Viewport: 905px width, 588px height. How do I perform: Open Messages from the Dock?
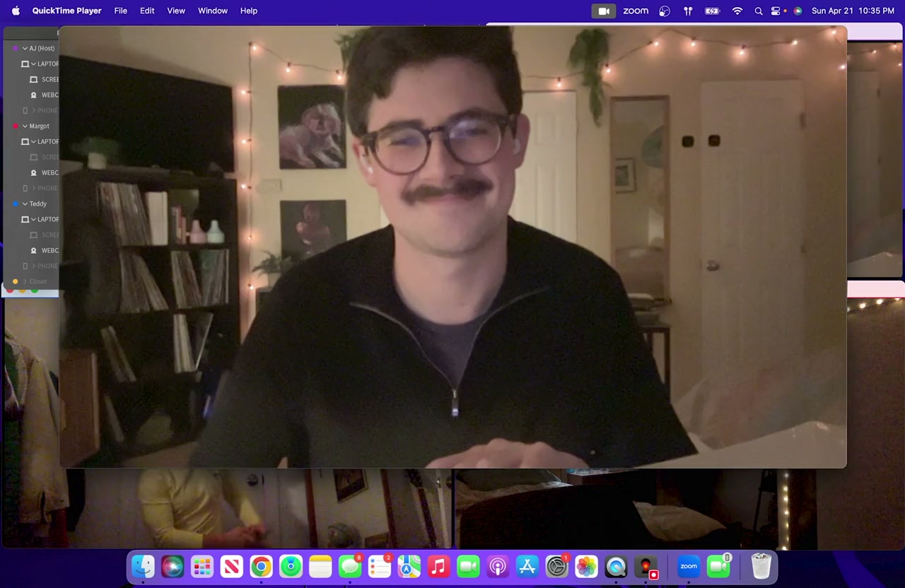349,566
